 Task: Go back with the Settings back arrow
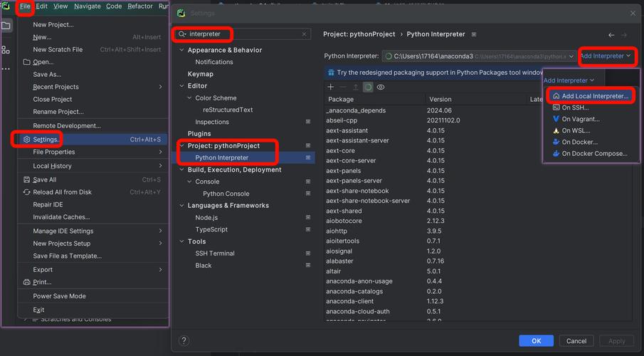pyautogui.click(x=611, y=35)
